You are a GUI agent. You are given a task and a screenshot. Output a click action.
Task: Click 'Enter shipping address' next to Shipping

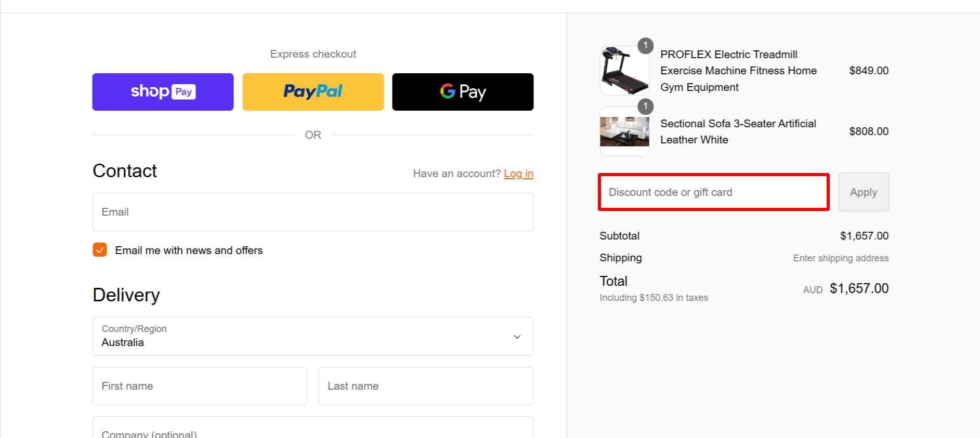click(x=841, y=258)
